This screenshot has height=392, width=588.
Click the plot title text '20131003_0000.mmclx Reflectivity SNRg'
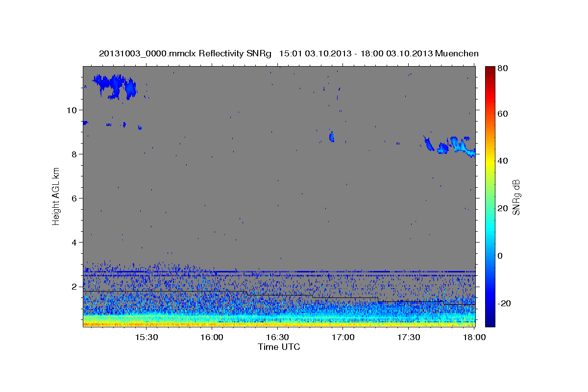185,53
